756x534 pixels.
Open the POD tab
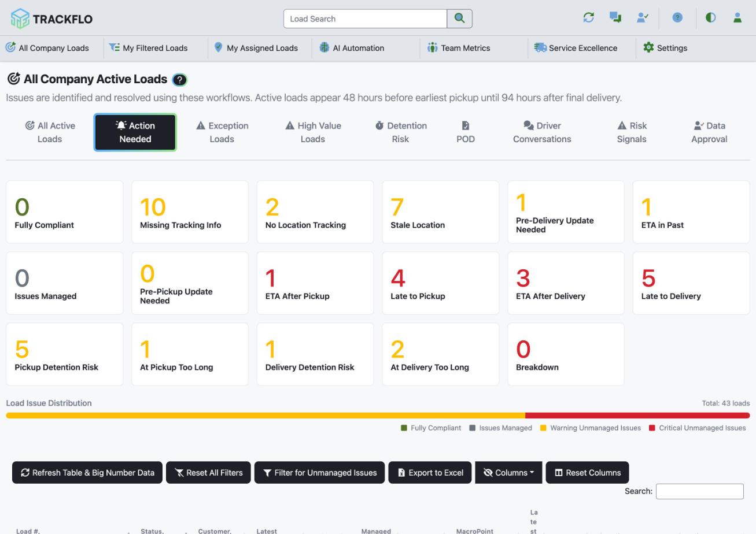(x=466, y=132)
